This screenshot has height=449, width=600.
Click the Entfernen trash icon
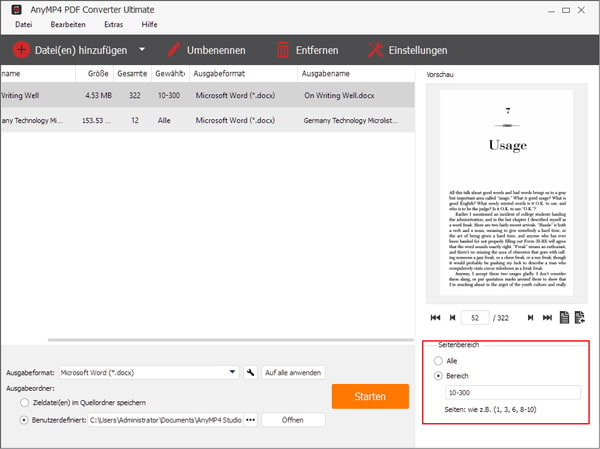pyautogui.click(x=282, y=50)
